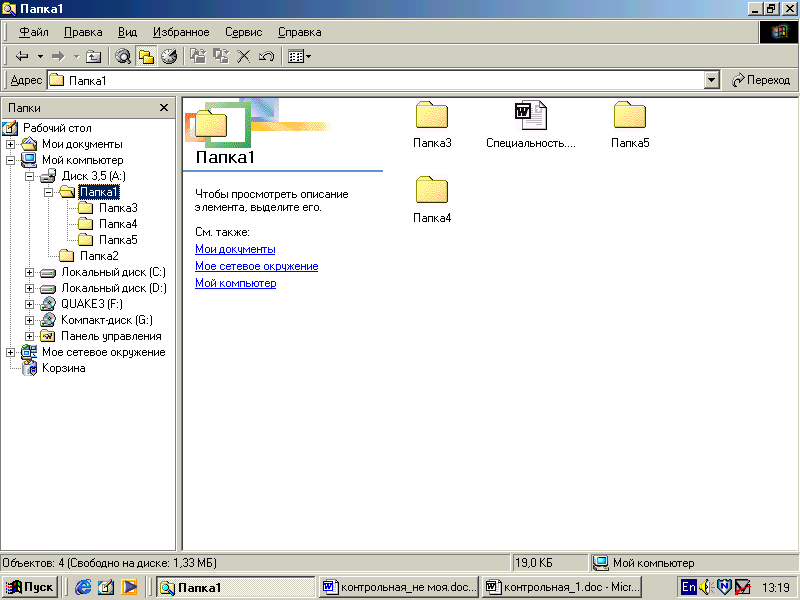Image resolution: width=800 pixels, height=600 pixels.
Task: Switch to контрольная_не моя.doc taskbar button
Action: pyautogui.click(x=399, y=588)
